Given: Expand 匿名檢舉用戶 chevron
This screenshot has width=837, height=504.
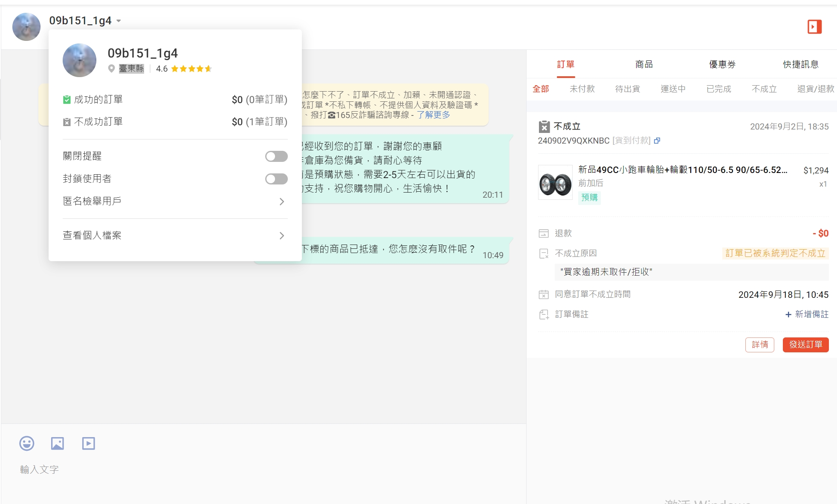Looking at the screenshot, I should coord(281,202).
